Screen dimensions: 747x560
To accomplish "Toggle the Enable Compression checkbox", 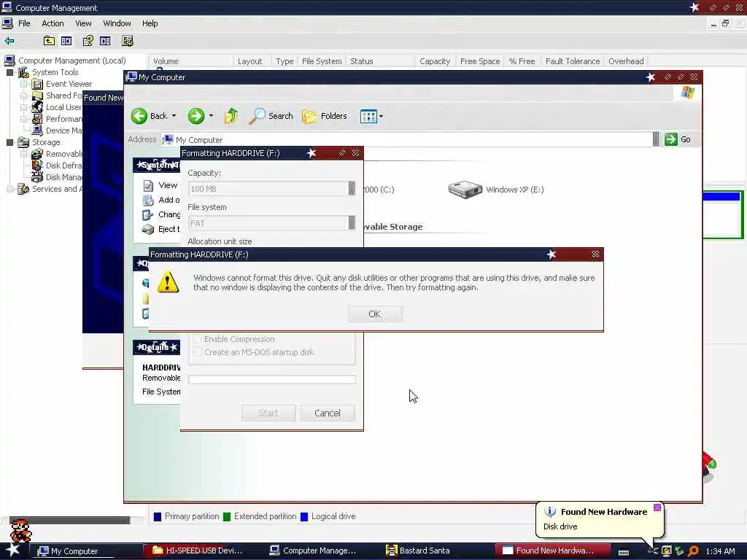I will (197, 339).
